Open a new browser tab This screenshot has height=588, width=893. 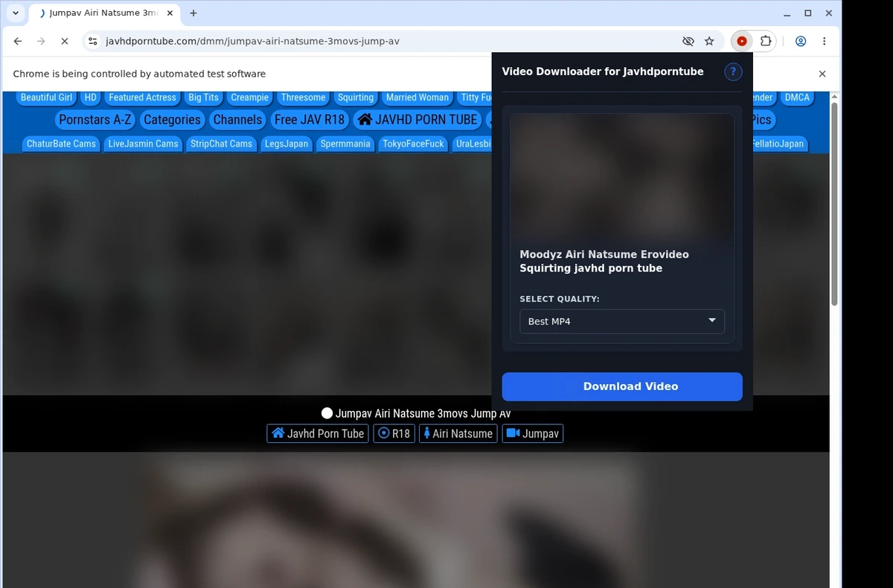click(x=193, y=13)
